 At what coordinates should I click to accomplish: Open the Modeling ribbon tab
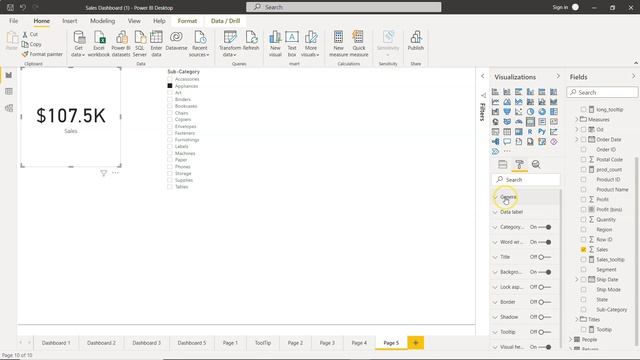[102, 21]
